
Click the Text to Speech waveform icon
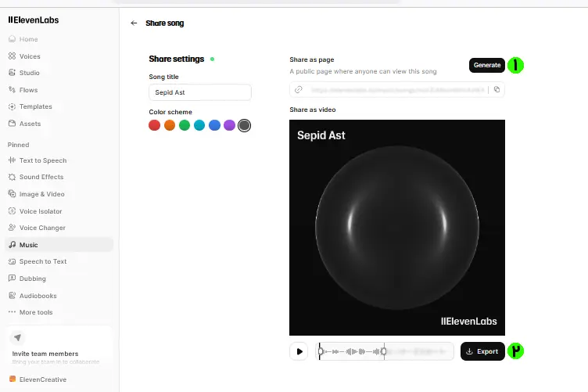[x=12, y=160]
